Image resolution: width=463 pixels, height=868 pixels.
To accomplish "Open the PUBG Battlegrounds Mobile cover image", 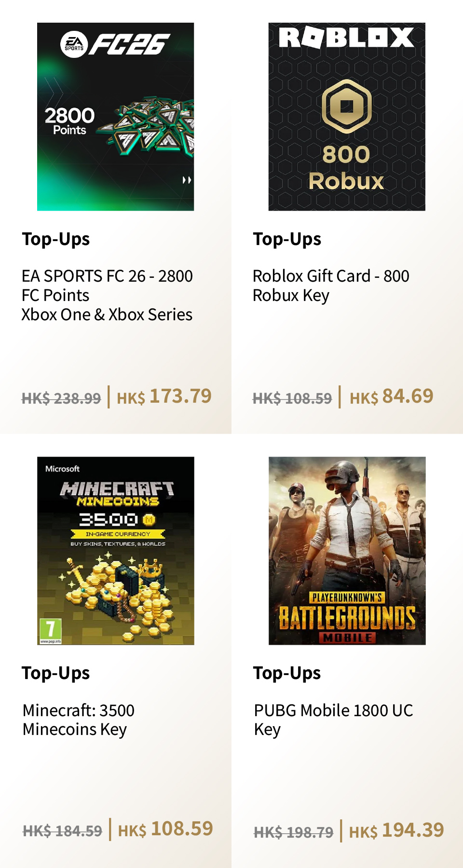I will pyautogui.click(x=347, y=551).
